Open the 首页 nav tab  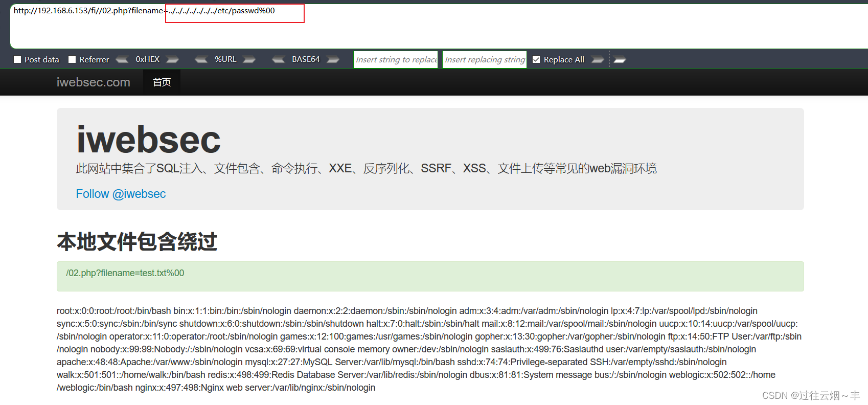[162, 82]
